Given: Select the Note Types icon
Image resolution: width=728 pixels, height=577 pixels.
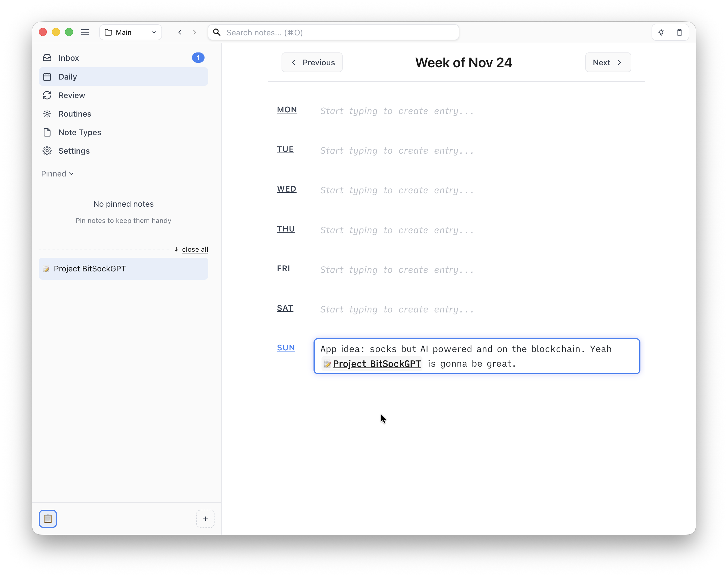Looking at the screenshot, I should [x=47, y=132].
